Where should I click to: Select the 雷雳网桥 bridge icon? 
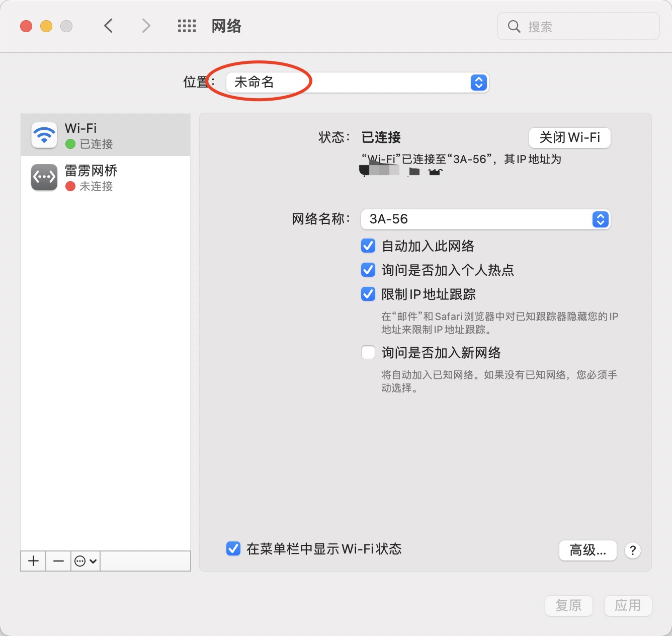pos(44,177)
